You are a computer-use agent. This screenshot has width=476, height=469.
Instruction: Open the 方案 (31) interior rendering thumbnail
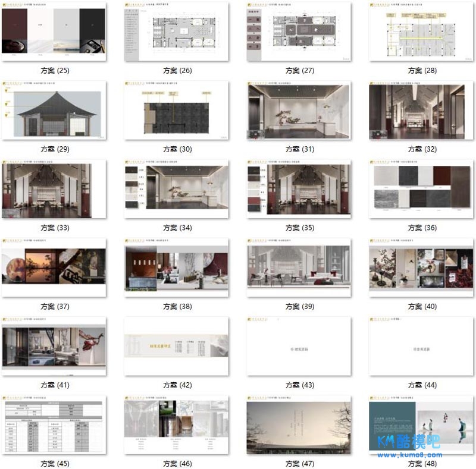[299, 111]
